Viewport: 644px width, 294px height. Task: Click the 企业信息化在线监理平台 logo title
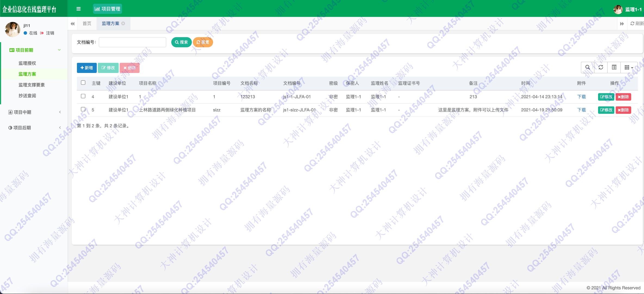[29, 9]
